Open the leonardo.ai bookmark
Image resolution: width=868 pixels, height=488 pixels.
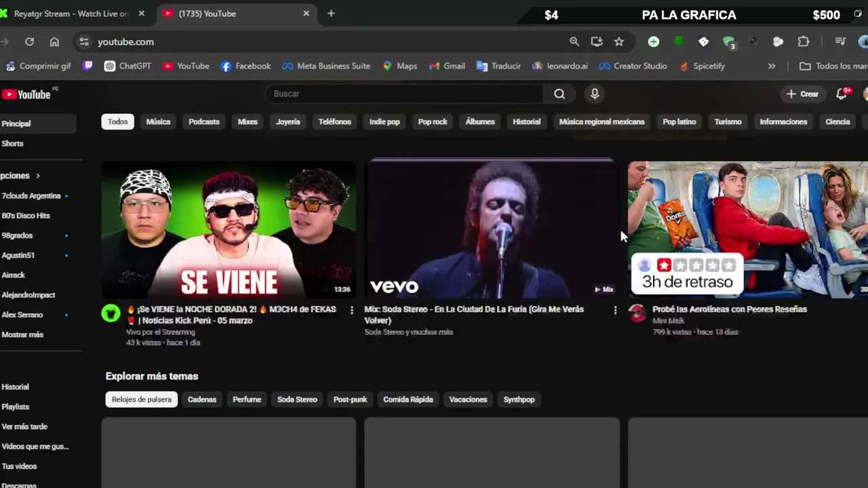tap(560, 66)
